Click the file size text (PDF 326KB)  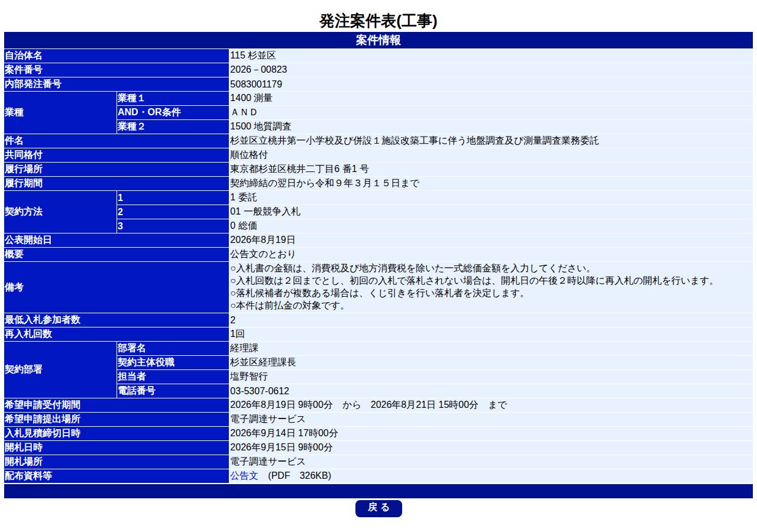(300, 476)
